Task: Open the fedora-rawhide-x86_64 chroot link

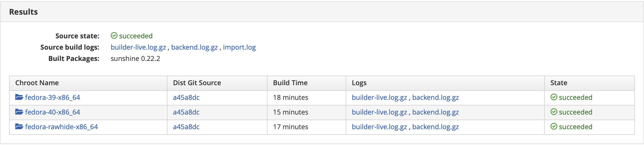Action: click(62, 127)
